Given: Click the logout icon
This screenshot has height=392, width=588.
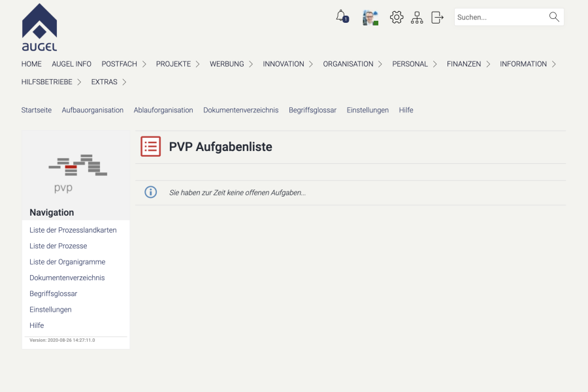Looking at the screenshot, I should point(437,18).
